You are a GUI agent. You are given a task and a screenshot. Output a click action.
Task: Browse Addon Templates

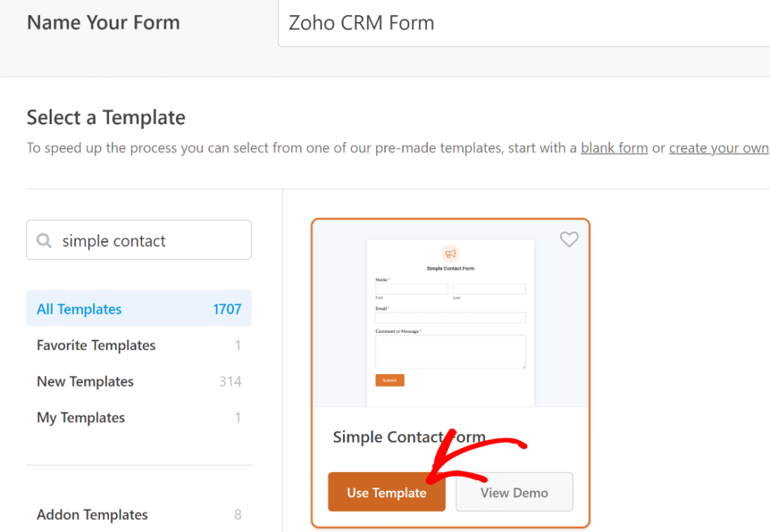tap(92, 515)
